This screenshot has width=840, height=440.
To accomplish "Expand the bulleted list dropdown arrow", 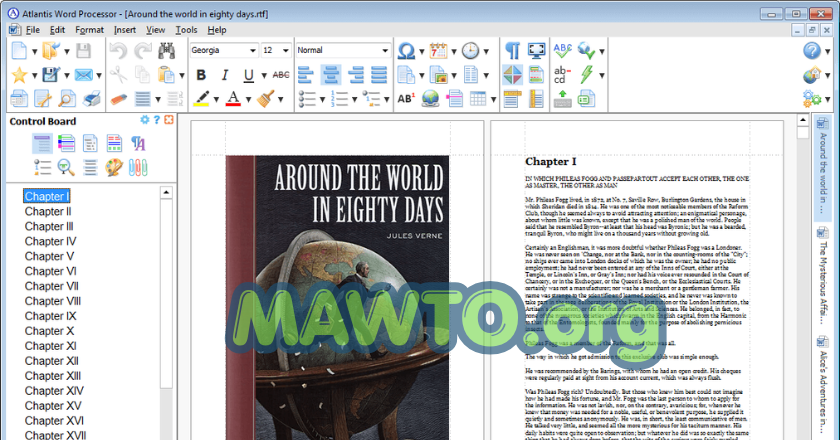I will [322, 99].
